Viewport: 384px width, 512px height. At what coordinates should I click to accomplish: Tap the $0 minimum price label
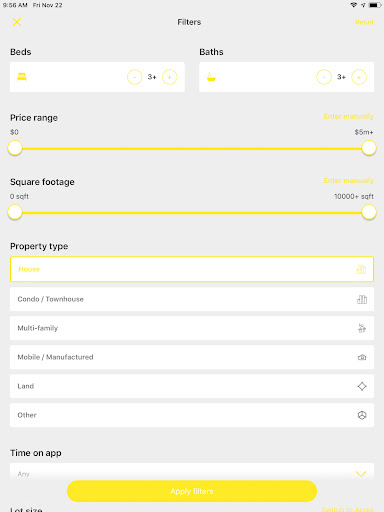pos(14,132)
